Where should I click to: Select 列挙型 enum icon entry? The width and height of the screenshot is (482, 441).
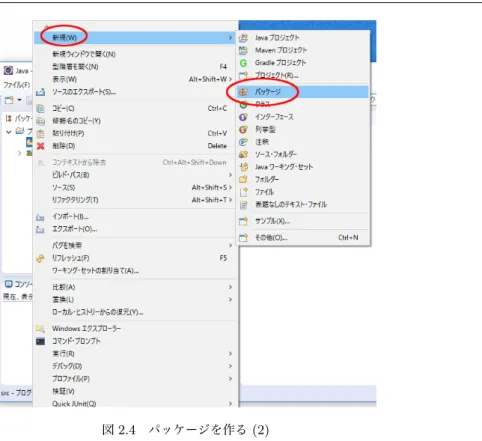[x=243, y=130]
